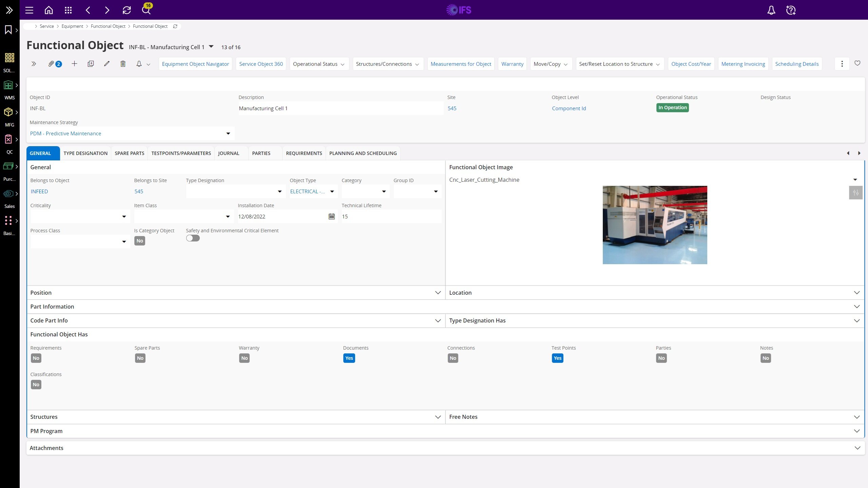Open the apps grid launcher icon
Image resolution: width=868 pixels, height=488 pixels.
pos(68,10)
